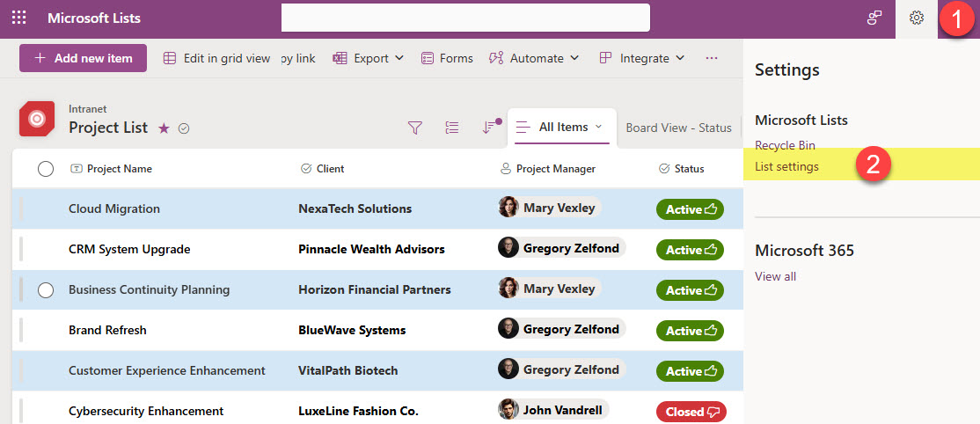This screenshot has width=980, height=424.
Task: Open the filter funnel icon
Action: (x=415, y=128)
